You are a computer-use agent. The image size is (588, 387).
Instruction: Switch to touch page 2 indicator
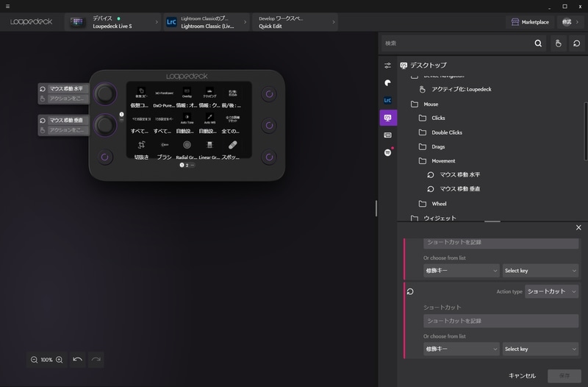[187, 165]
